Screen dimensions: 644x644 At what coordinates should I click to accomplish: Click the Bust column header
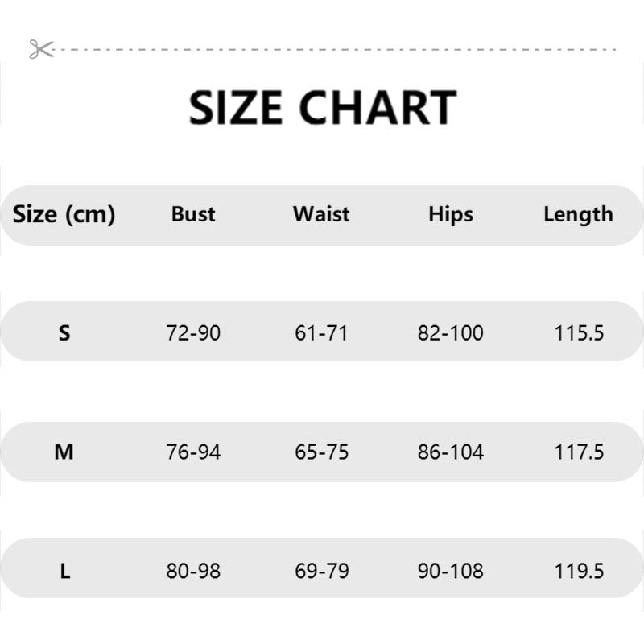coord(193,214)
